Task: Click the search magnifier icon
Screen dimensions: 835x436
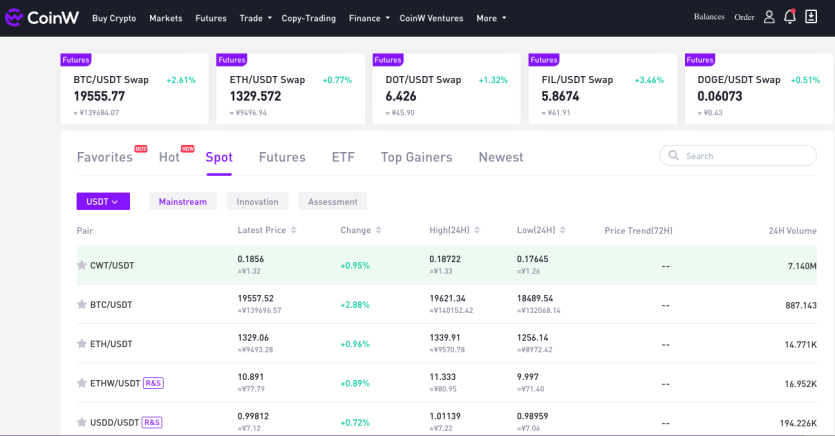Action: 674,155
